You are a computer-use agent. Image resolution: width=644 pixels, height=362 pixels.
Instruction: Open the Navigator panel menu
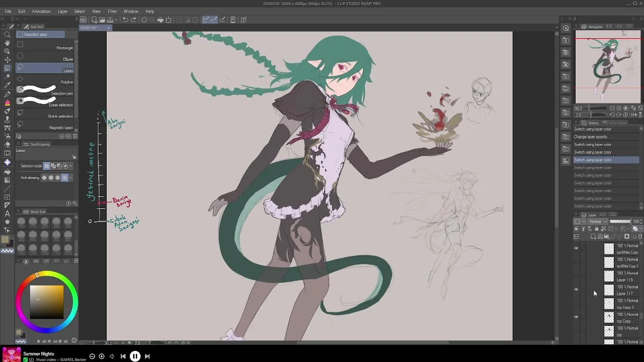(577, 27)
